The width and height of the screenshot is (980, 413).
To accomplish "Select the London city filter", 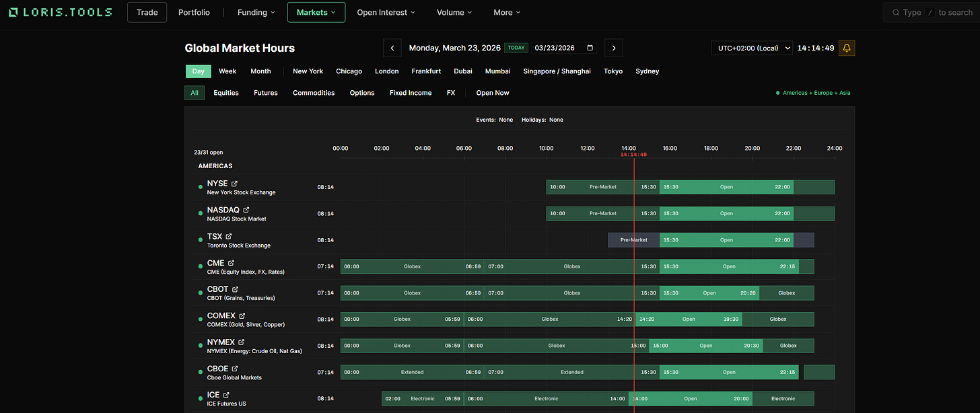I will tap(386, 71).
